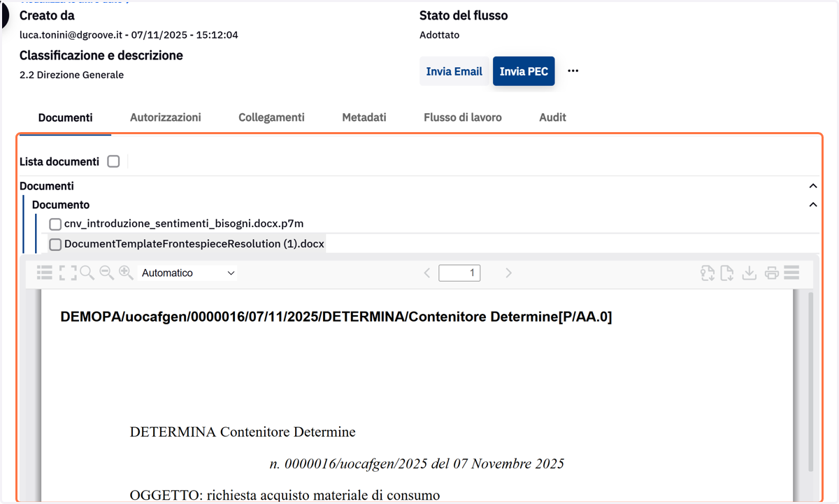
Task: Open the Autorizzazioni tab
Action: pyautogui.click(x=166, y=117)
